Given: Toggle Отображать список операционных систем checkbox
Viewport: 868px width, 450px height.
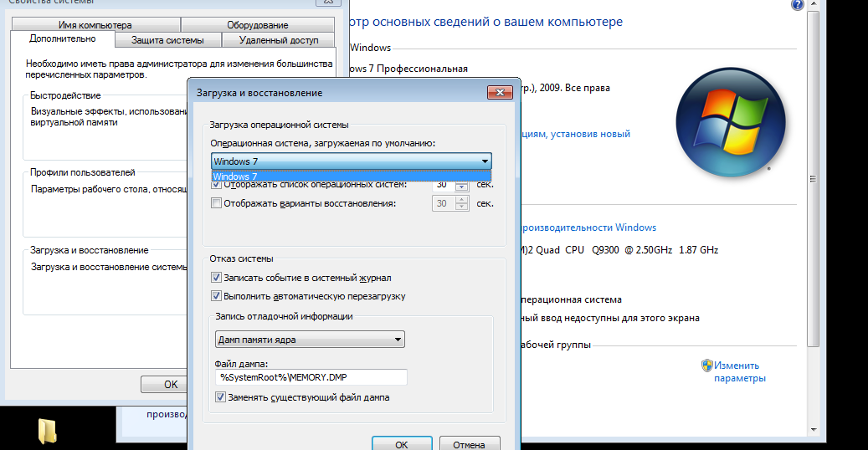Looking at the screenshot, I should [217, 186].
